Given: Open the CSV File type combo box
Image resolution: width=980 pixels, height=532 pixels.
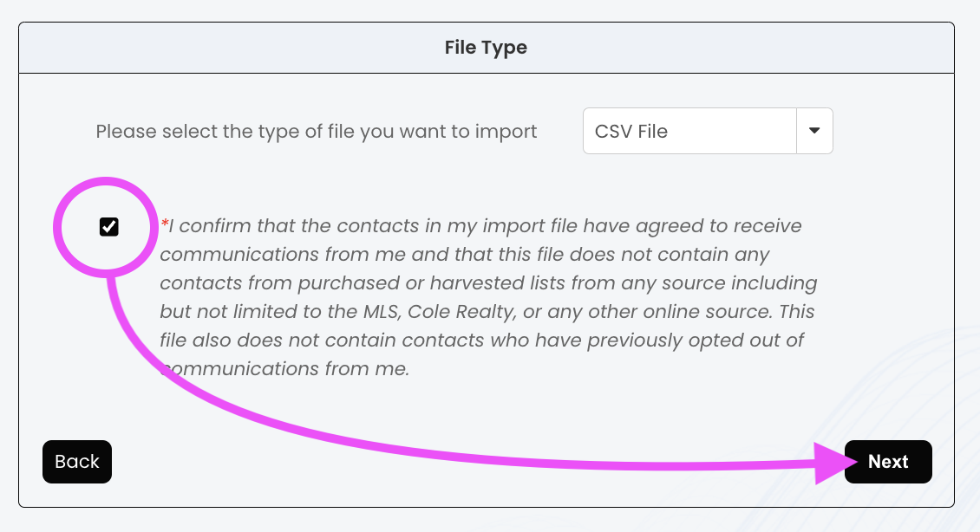Looking at the screenshot, I should 689,131.
